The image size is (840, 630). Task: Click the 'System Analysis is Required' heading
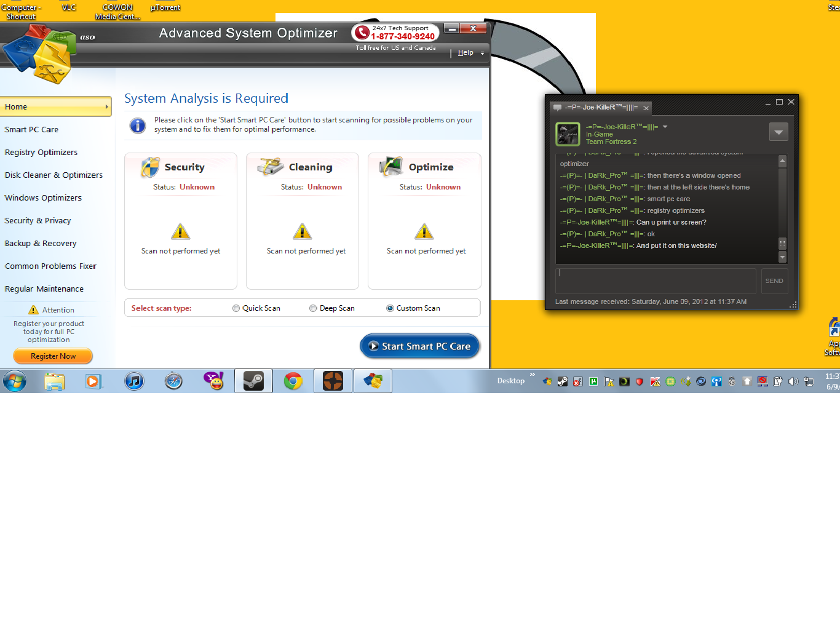point(206,98)
